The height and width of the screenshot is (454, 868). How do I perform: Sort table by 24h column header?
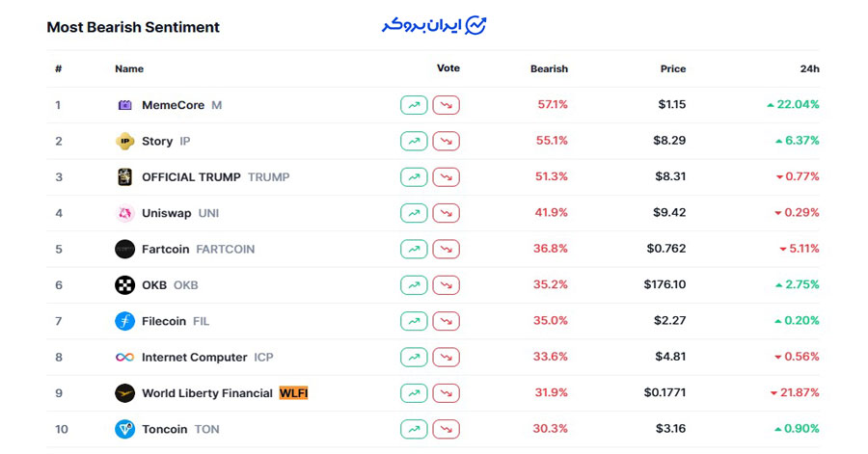click(x=809, y=69)
